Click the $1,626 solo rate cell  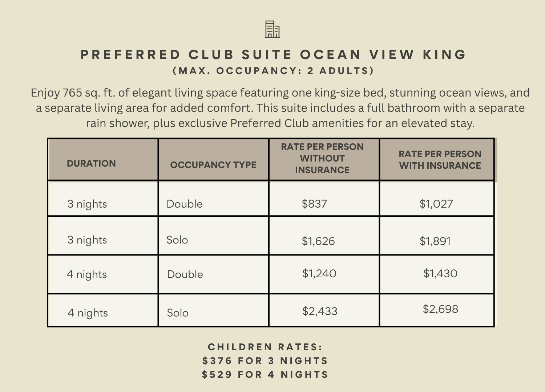pos(318,241)
